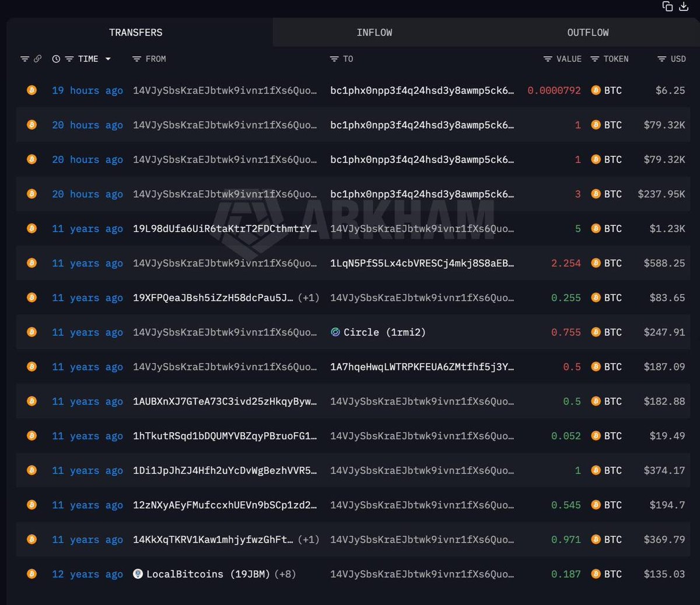
Task: Open the LocalBitcoins (19JBM) entity link
Action: click(208, 574)
